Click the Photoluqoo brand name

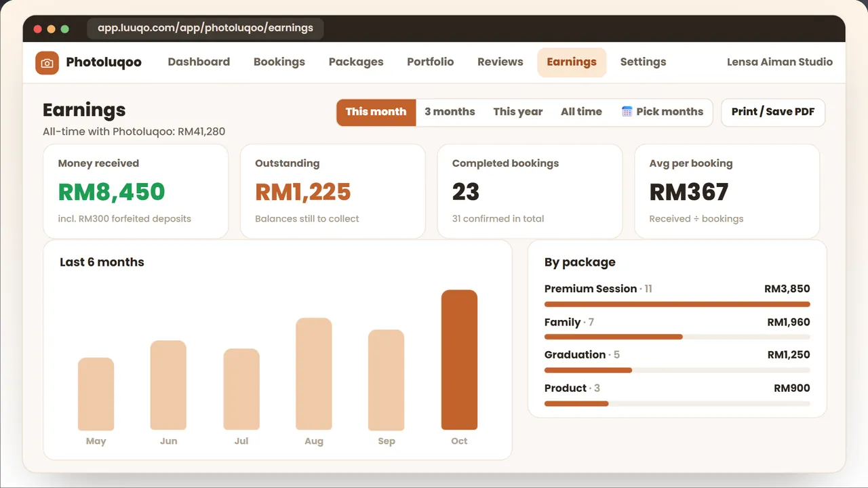click(x=104, y=62)
